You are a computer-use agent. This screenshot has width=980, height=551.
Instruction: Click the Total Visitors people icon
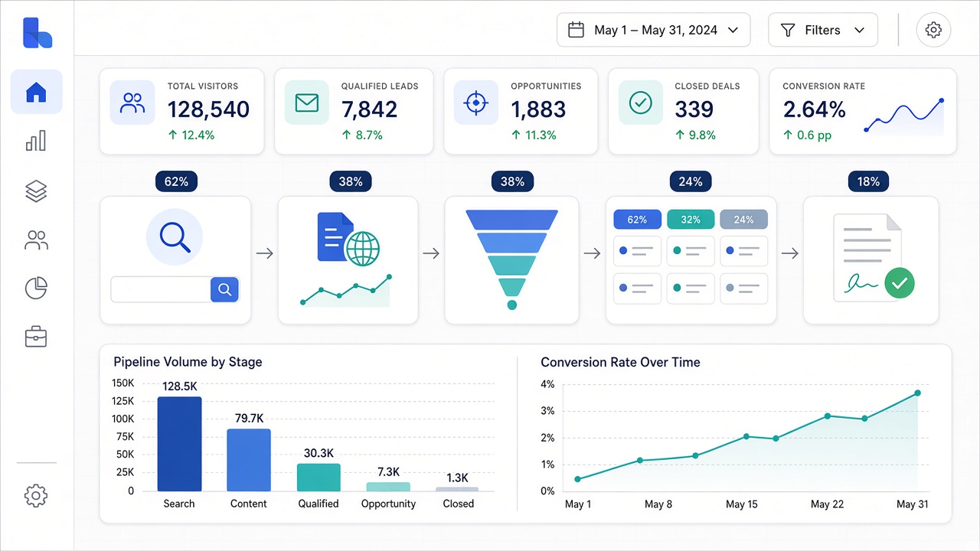pos(132,103)
